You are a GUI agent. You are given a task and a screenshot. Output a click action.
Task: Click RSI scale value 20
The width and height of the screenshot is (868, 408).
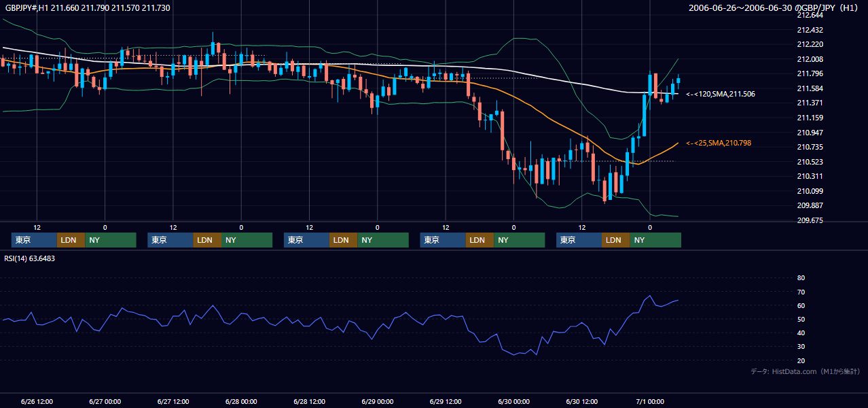pyautogui.click(x=801, y=360)
